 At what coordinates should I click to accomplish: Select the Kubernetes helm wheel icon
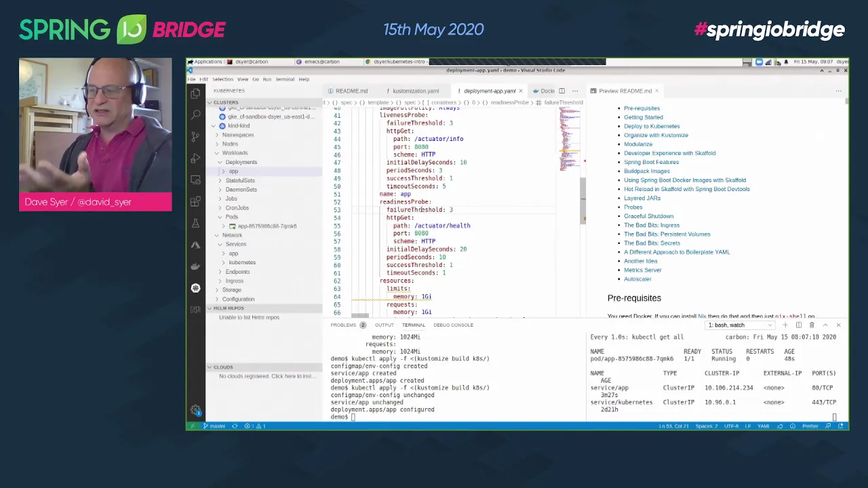tap(195, 288)
